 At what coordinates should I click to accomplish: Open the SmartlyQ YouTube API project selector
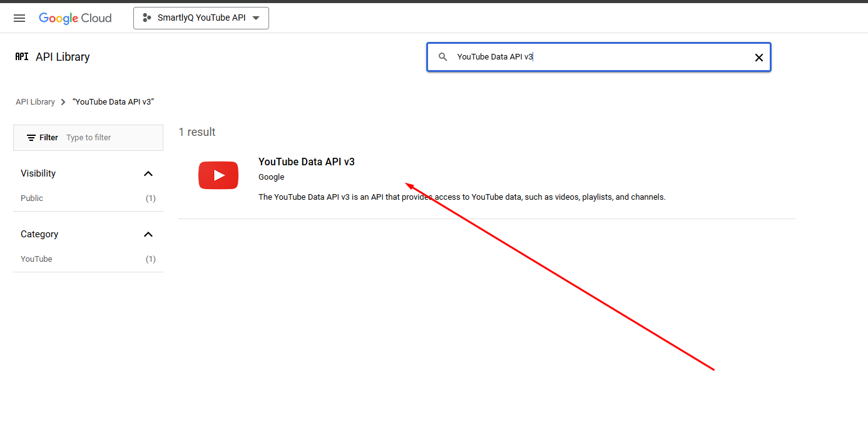click(201, 18)
